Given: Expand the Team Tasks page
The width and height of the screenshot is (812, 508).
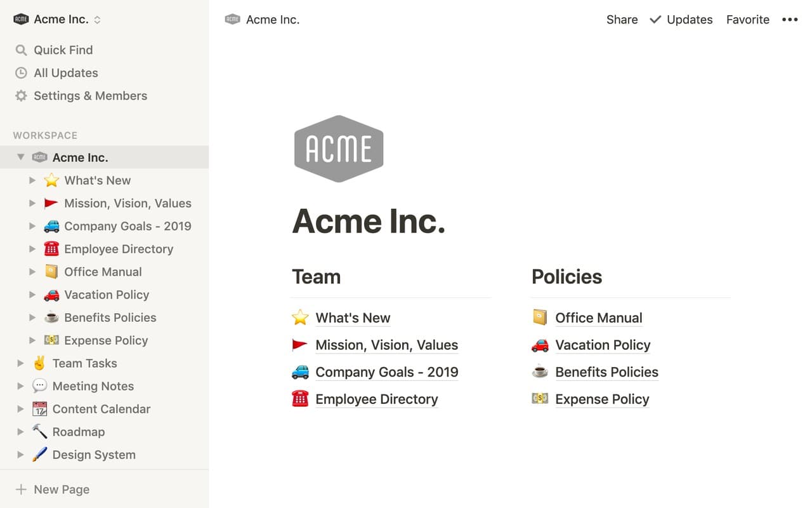Looking at the screenshot, I should 20,363.
